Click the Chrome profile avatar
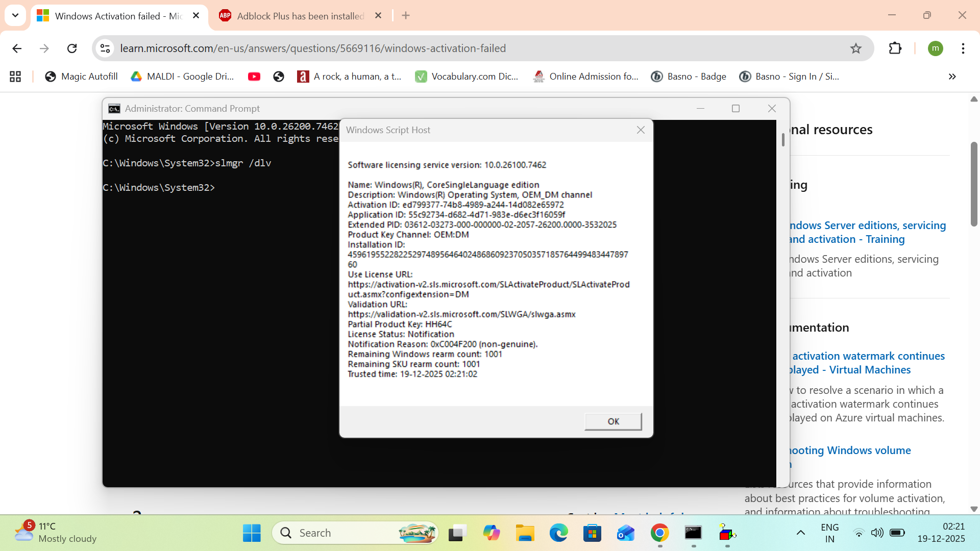980x551 pixels. 936,48
